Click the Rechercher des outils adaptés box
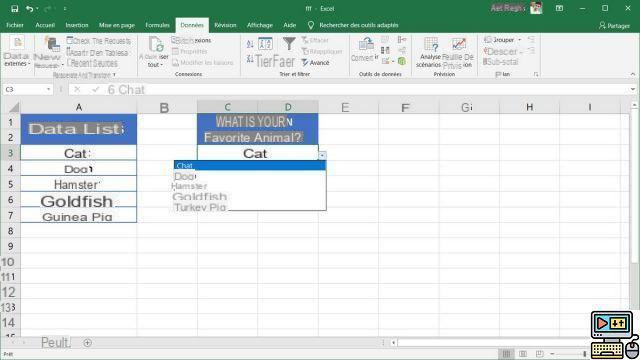The image size is (640, 360). tap(353, 25)
